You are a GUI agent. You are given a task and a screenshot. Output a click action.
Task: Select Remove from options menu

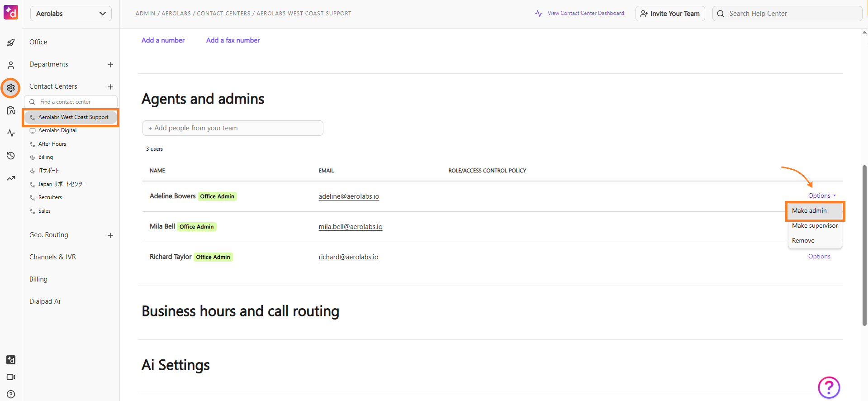pos(815,240)
